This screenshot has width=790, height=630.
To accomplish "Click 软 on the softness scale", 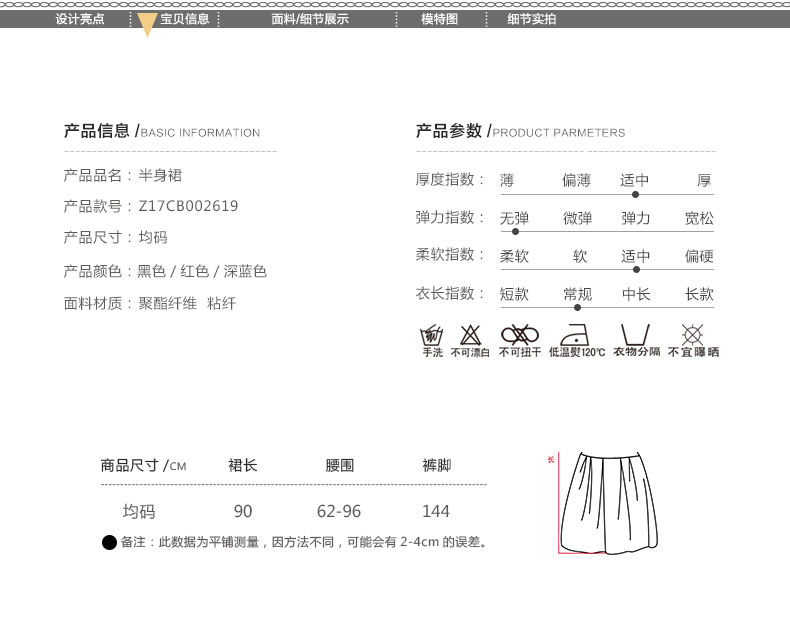I will pyautogui.click(x=580, y=256).
